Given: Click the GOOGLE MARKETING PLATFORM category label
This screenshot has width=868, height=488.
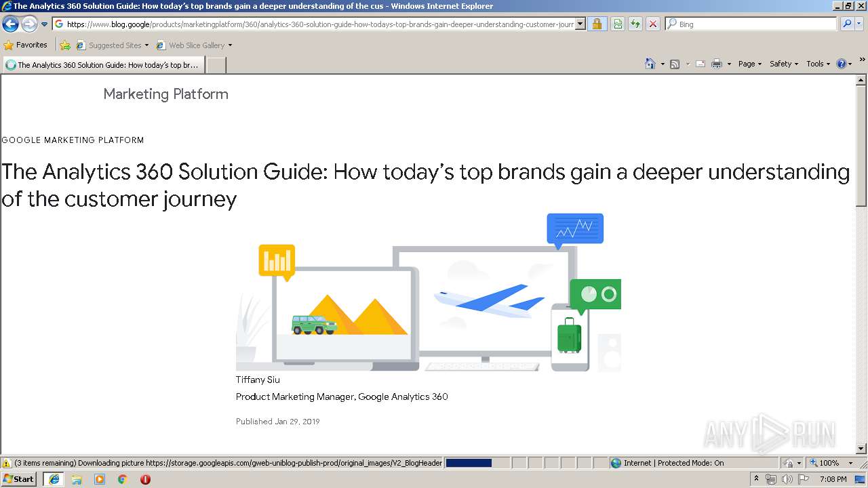Looking at the screenshot, I should click(x=73, y=140).
